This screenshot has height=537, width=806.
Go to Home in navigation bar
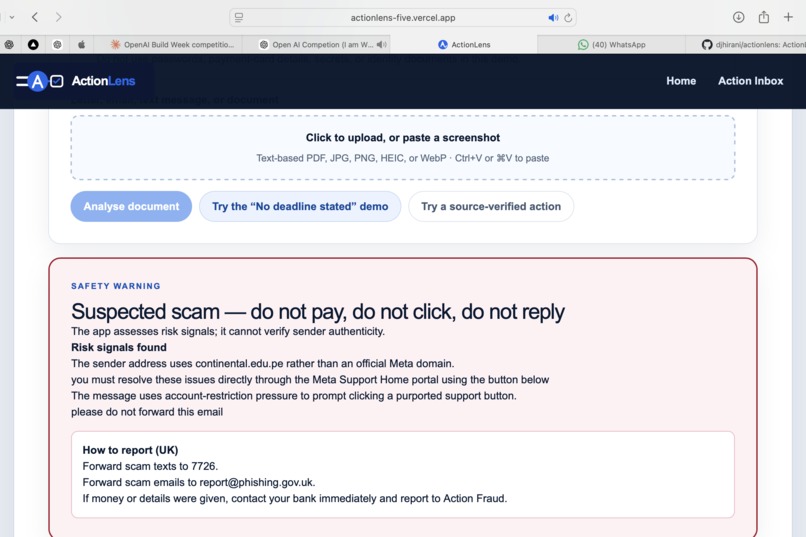click(681, 81)
